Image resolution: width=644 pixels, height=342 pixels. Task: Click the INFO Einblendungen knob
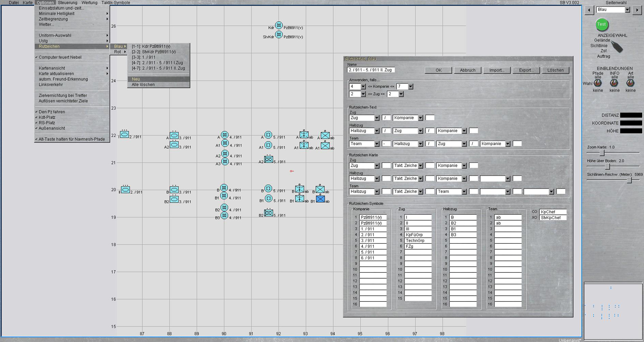coord(614,83)
